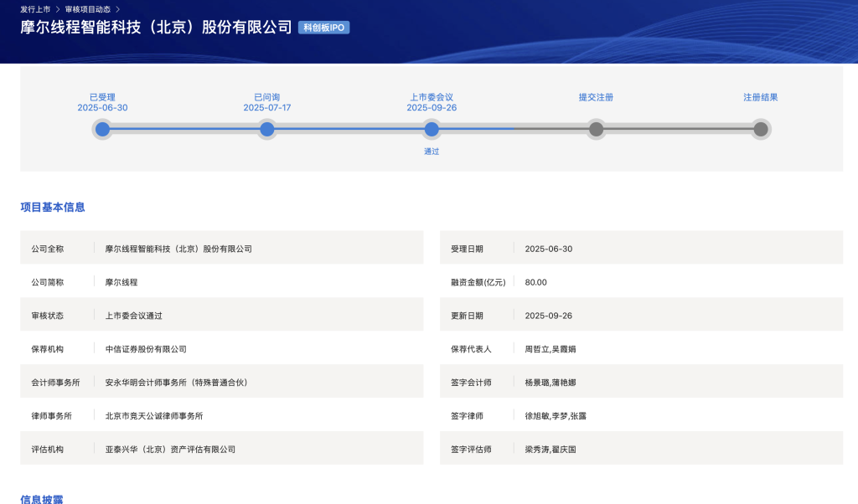Click the 已问询 2025-07-17 stage label
The width and height of the screenshot is (858, 504).
(266, 102)
